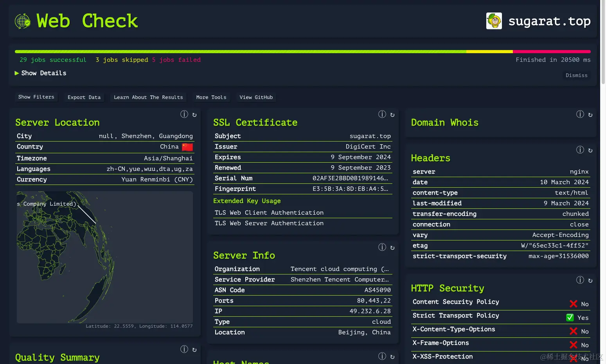Screen dimensions: 606x364
Task: Click the server location map
Action: (x=105, y=257)
